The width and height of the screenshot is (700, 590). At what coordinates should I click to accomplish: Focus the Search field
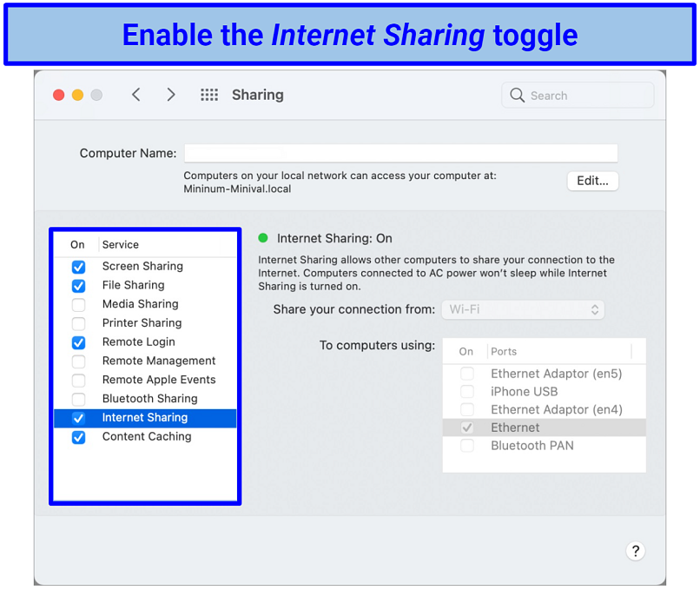(578, 95)
